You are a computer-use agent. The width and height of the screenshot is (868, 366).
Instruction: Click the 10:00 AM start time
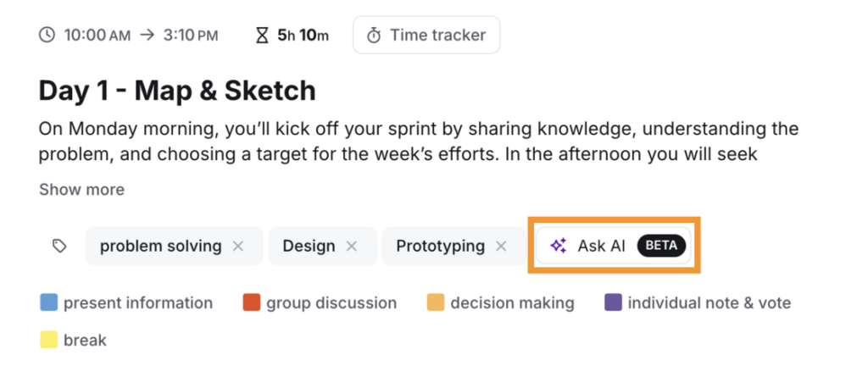(x=97, y=36)
